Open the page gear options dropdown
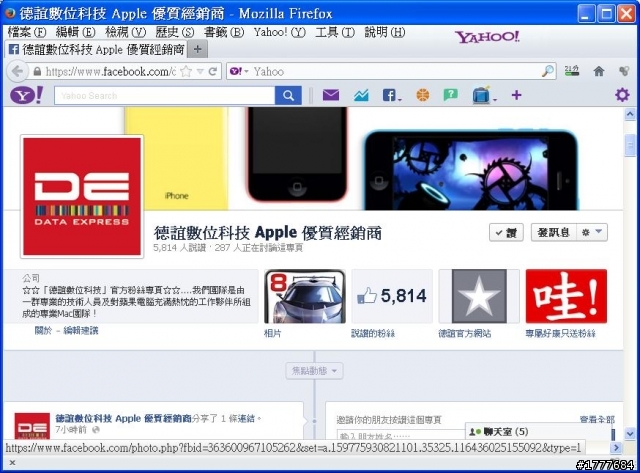Screen dimensions: 640x473 coord(592,232)
